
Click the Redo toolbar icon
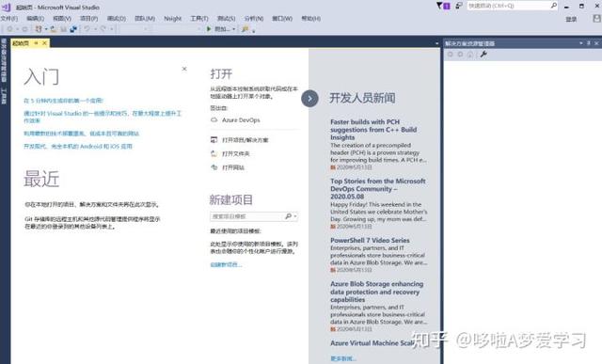[103, 29]
